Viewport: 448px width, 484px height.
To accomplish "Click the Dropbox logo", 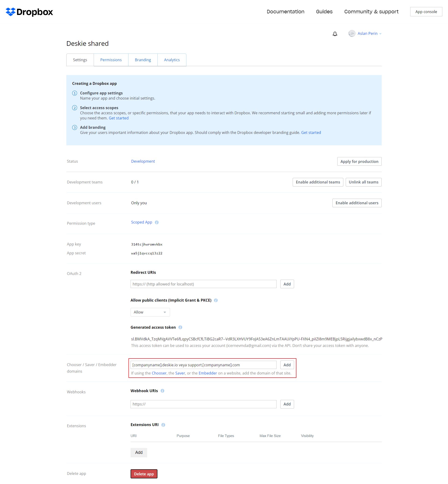I will [29, 12].
